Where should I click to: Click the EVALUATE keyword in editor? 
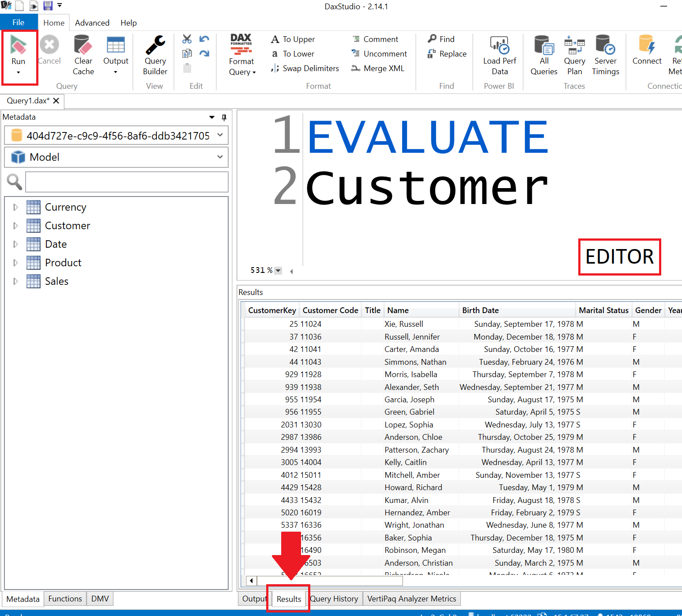427,137
